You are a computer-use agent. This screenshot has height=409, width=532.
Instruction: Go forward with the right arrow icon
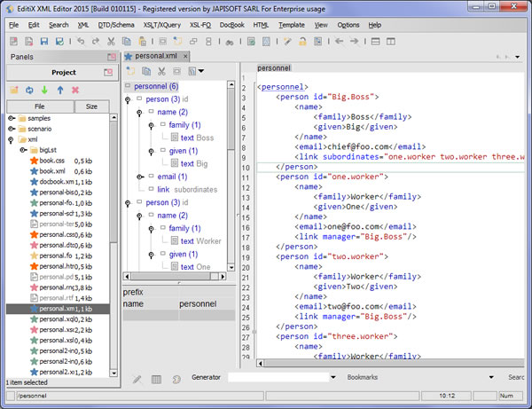pyautogui.click(x=354, y=42)
